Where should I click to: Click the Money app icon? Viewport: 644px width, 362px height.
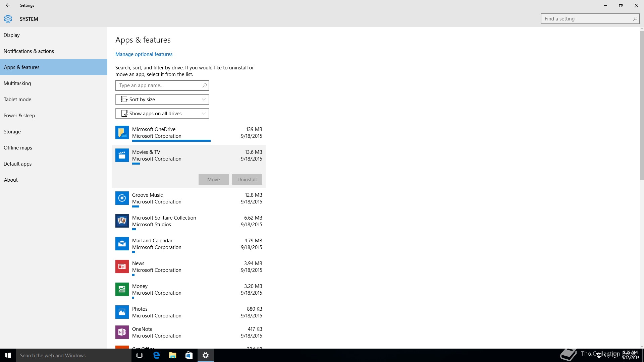click(x=122, y=289)
